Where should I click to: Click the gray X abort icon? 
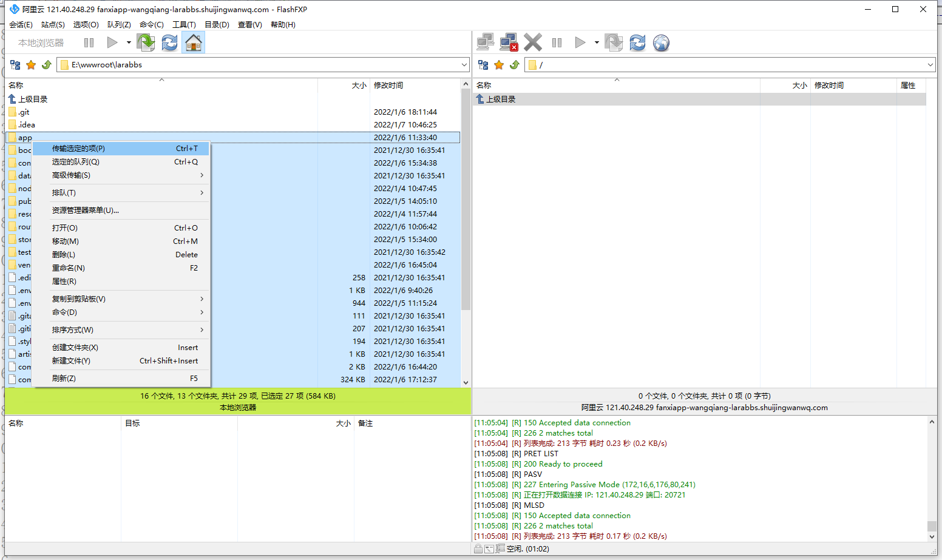click(533, 42)
